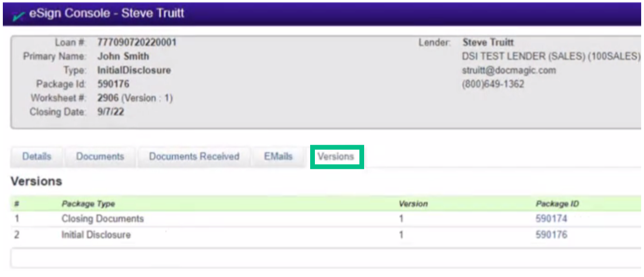Click row number 1 in Versions table
Screen dimensions: 644x277
click(x=17, y=219)
